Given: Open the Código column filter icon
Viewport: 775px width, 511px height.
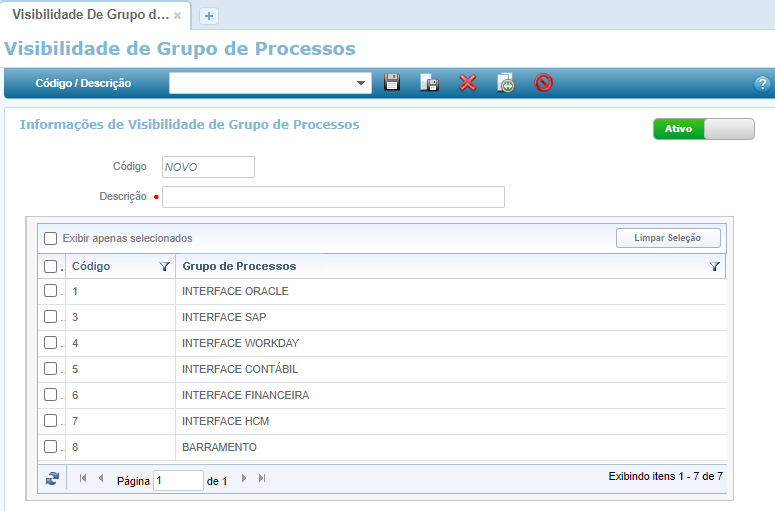Looking at the screenshot, I should pyautogui.click(x=164, y=267).
